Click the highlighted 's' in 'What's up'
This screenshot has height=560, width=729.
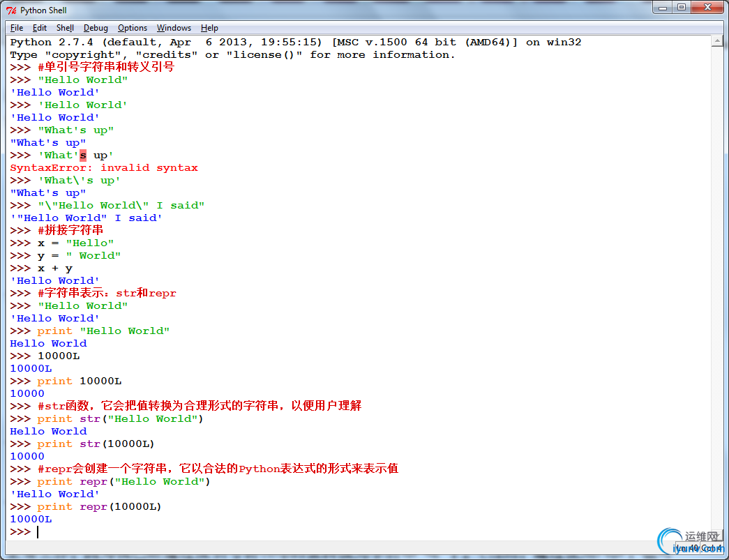pyautogui.click(x=83, y=156)
